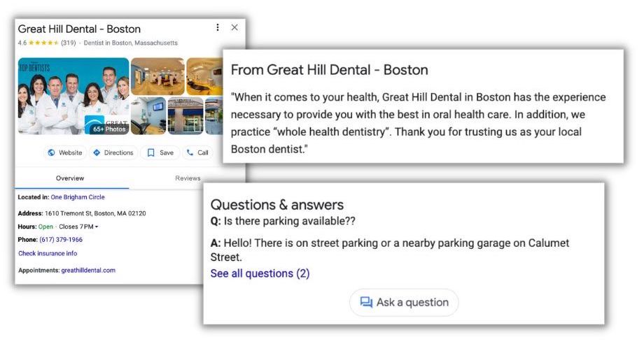Select the address 1610 Tremont St text

[95, 213]
